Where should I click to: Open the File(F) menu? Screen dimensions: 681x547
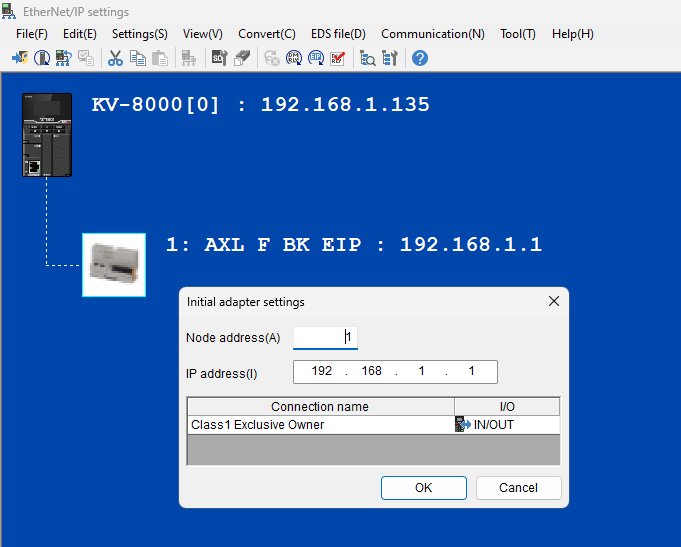click(x=32, y=34)
